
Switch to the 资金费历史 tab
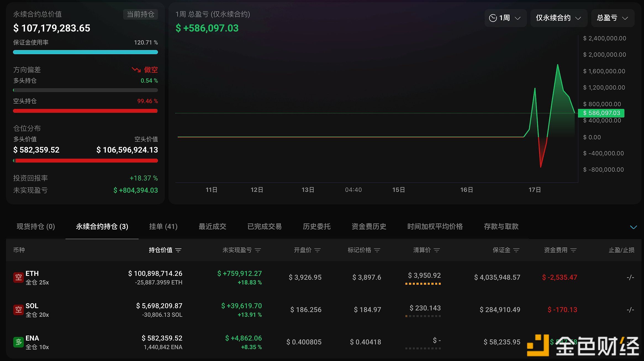click(x=369, y=227)
